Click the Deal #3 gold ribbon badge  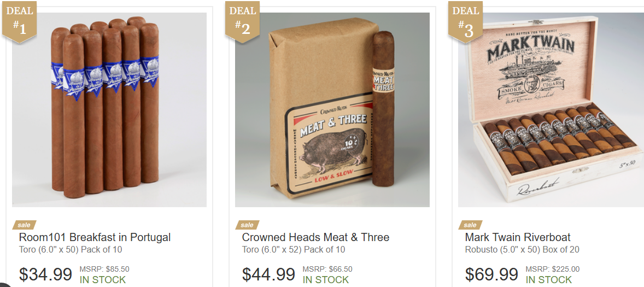tap(465, 21)
